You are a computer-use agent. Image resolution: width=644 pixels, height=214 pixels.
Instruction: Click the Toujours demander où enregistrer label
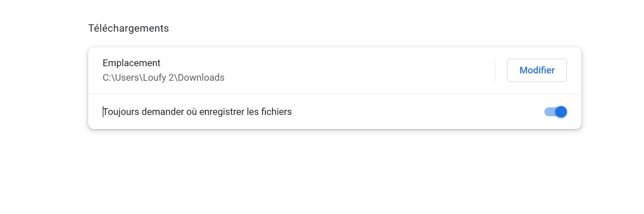197,112
